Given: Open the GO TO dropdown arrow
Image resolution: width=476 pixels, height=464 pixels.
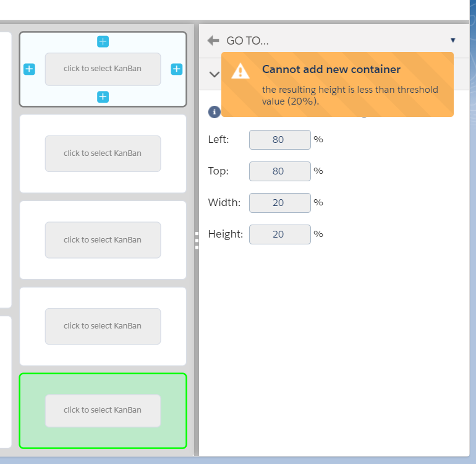Looking at the screenshot, I should coord(453,41).
